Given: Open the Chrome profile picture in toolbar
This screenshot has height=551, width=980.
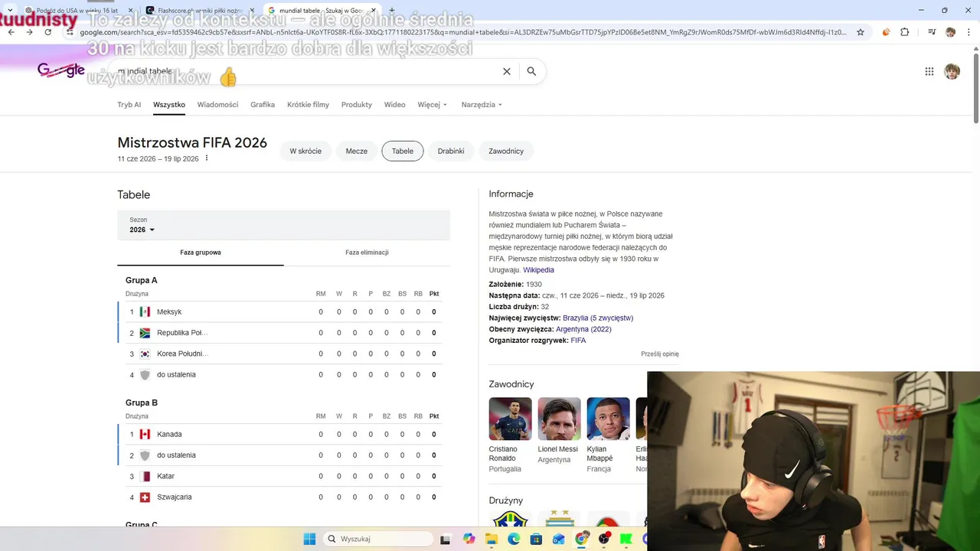Looking at the screenshot, I should (950, 32).
